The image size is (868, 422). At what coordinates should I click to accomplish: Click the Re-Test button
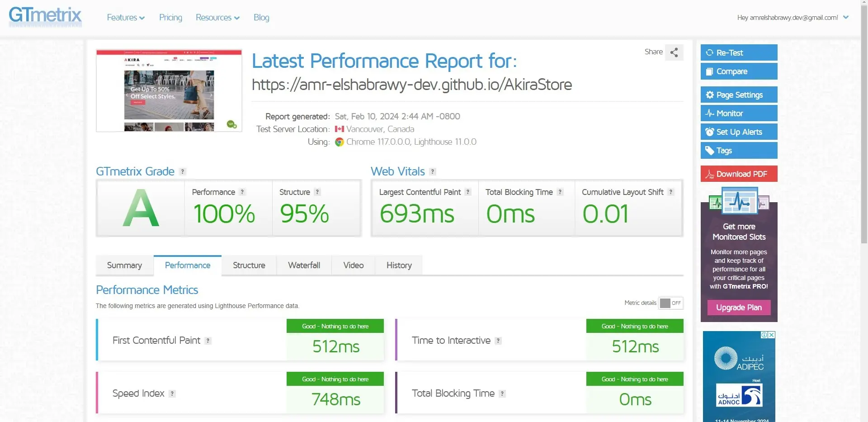[739, 52]
